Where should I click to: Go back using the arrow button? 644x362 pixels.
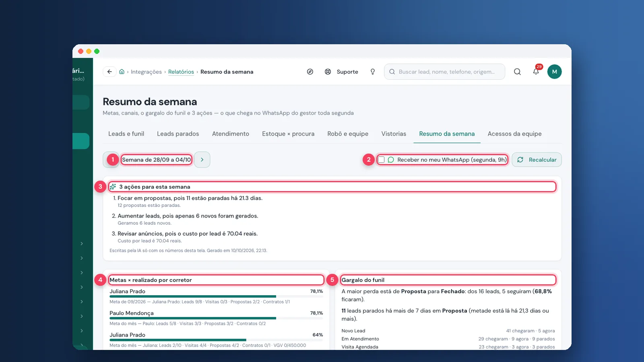pos(109,72)
